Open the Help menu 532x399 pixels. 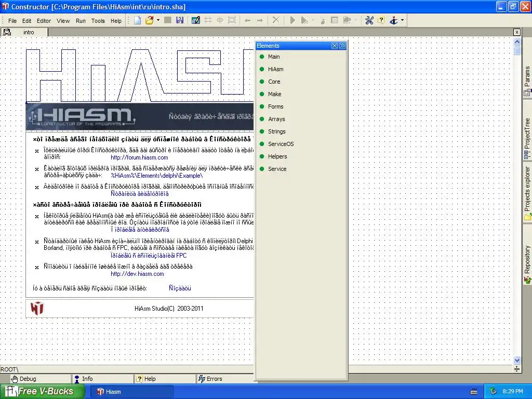(116, 21)
